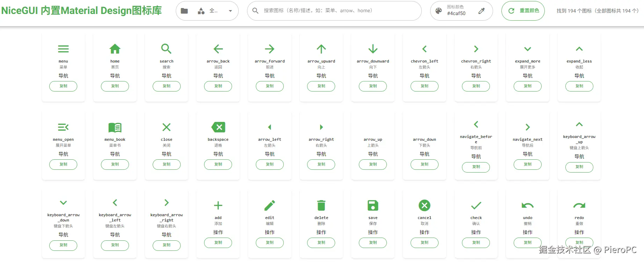Click the menu hamburger icon
The image size is (644, 262).
(x=63, y=49)
